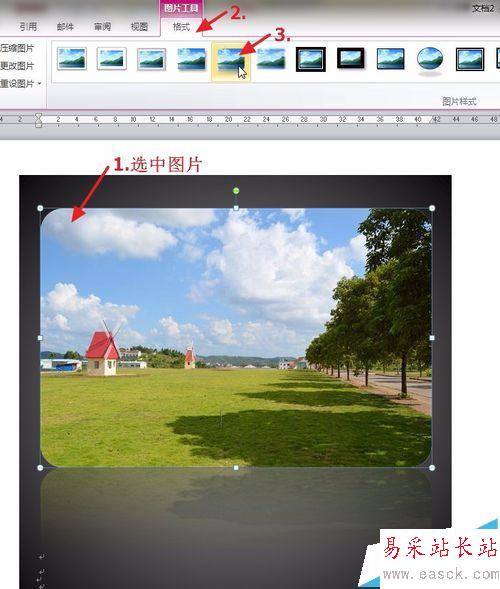500x589 pixels.
Task: Apply the fourth drop shadow picture style
Action: (191, 59)
